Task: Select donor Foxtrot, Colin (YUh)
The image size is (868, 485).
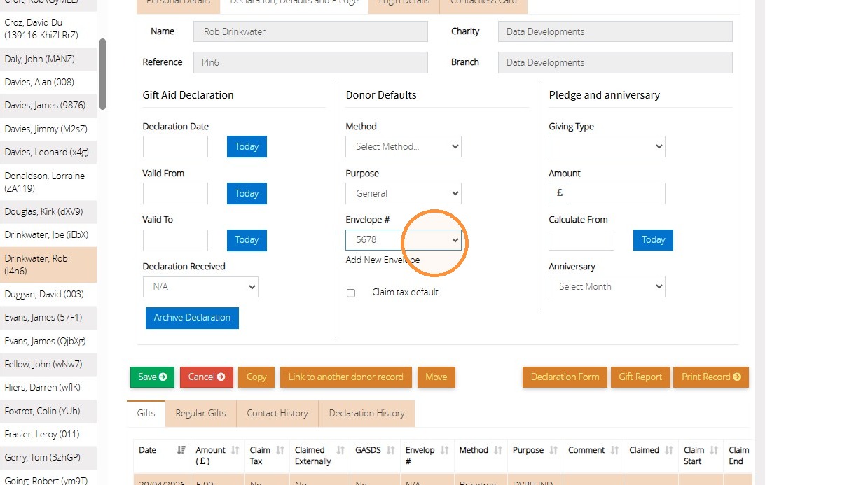Action: (x=48, y=411)
